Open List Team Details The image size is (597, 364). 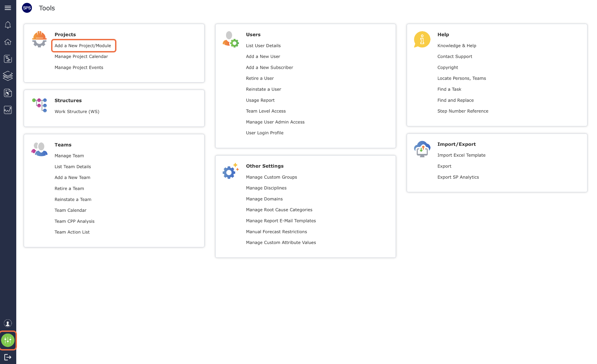[x=73, y=167]
